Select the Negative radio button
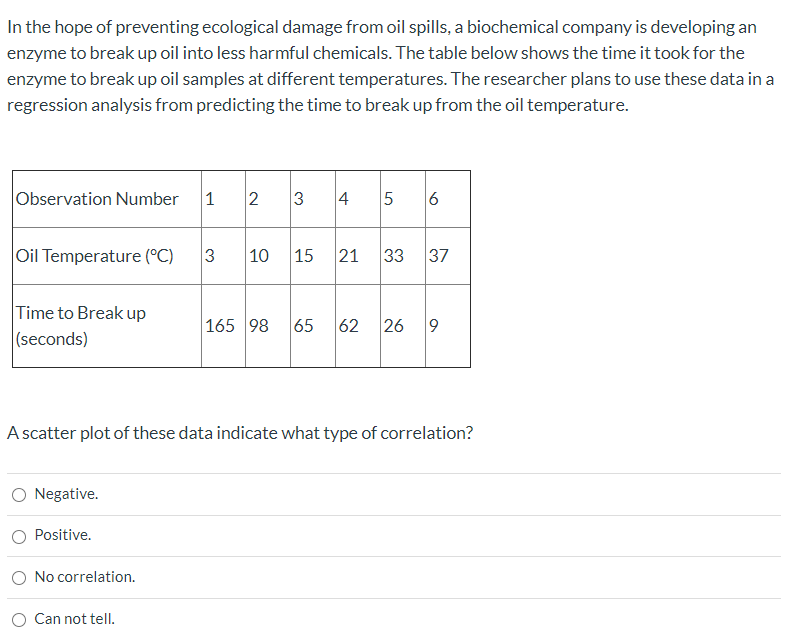The width and height of the screenshot is (789, 635). tap(20, 494)
